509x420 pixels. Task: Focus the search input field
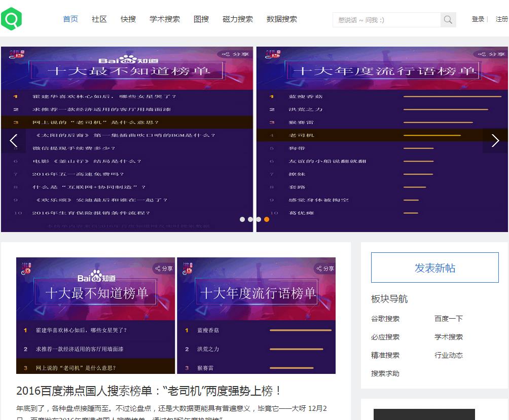pos(387,20)
